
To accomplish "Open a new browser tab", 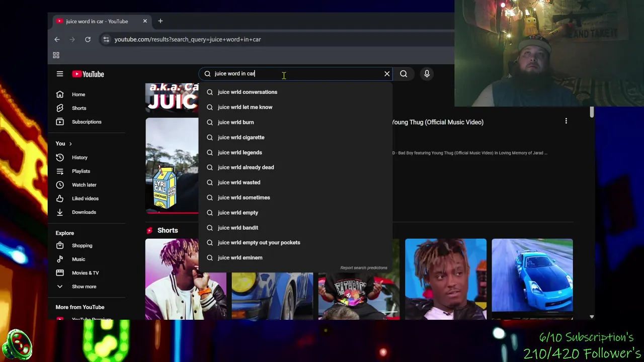I will [160, 21].
